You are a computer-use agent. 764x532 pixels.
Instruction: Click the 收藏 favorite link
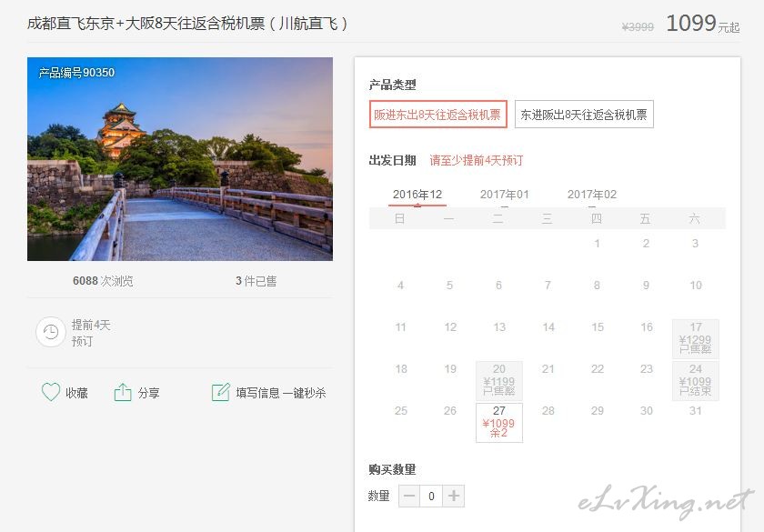[x=77, y=393]
